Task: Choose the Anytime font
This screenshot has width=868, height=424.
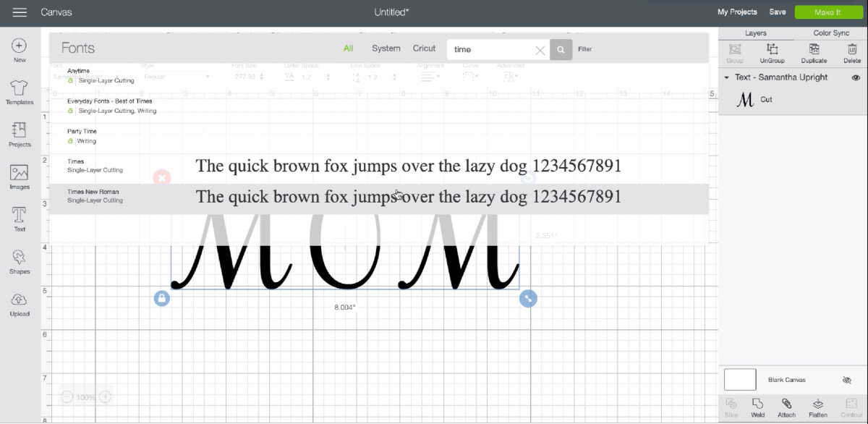Action: (x=378, y=76)
